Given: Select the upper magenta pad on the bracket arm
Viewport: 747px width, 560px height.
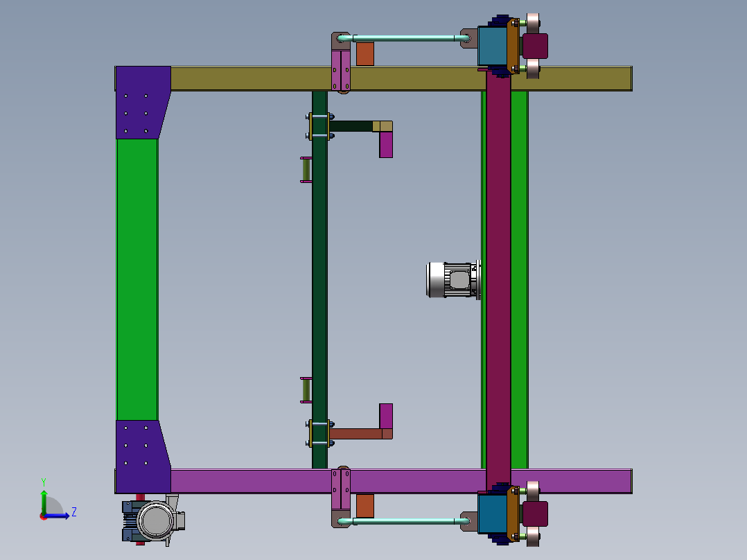Looking at the screenshot, I should [386, 145].
